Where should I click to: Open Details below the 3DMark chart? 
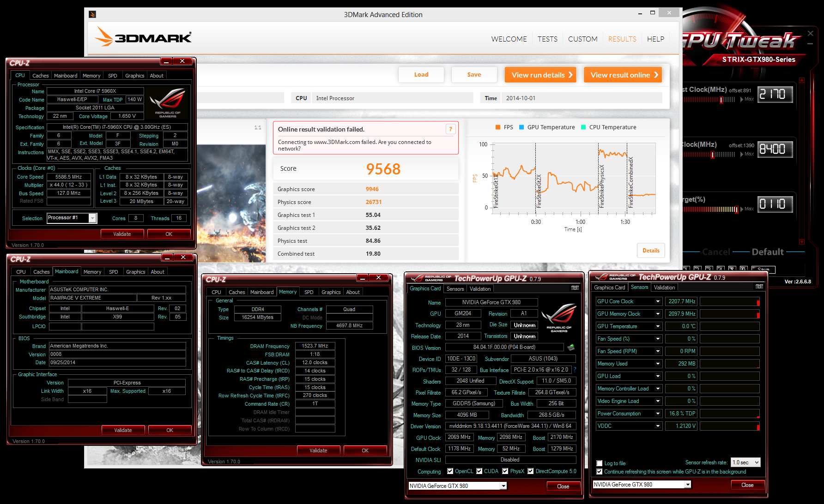click(x=651, y=251)
